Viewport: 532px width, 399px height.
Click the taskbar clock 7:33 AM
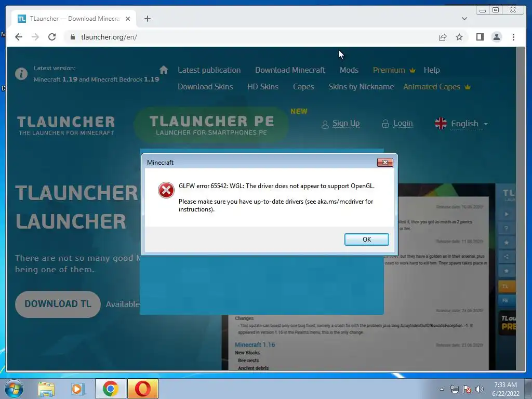click(x=506, y=389)
